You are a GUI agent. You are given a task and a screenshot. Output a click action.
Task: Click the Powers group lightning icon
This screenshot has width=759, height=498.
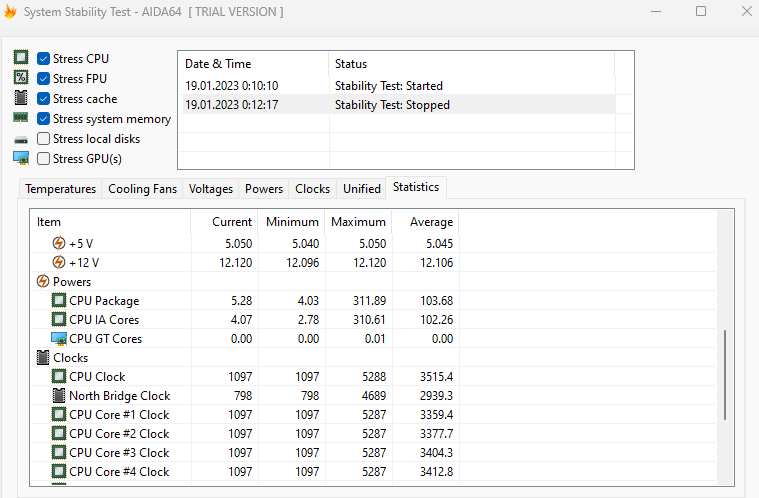43,281
